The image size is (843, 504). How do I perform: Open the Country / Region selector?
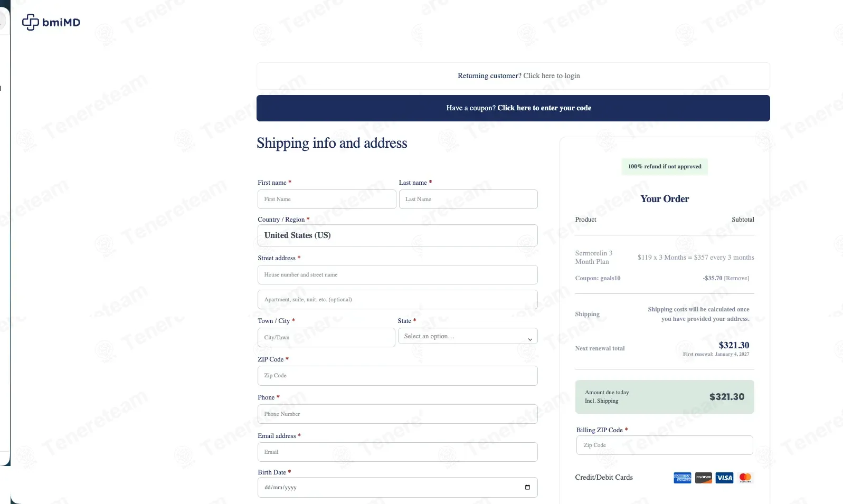(x=397, y=235)
